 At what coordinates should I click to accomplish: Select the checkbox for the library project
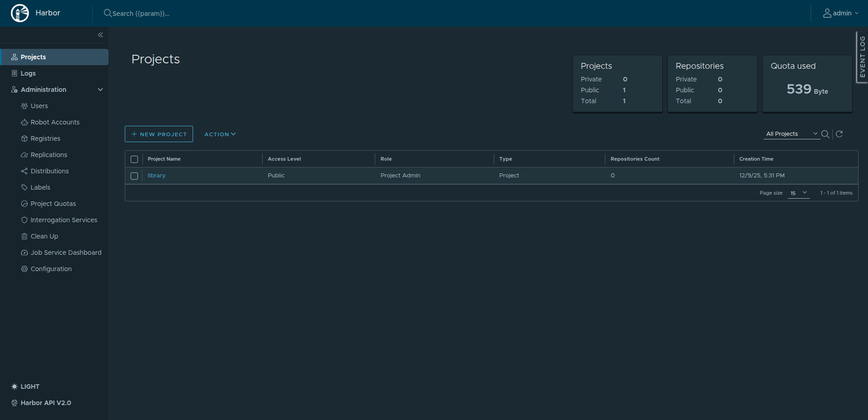[134, 176]
